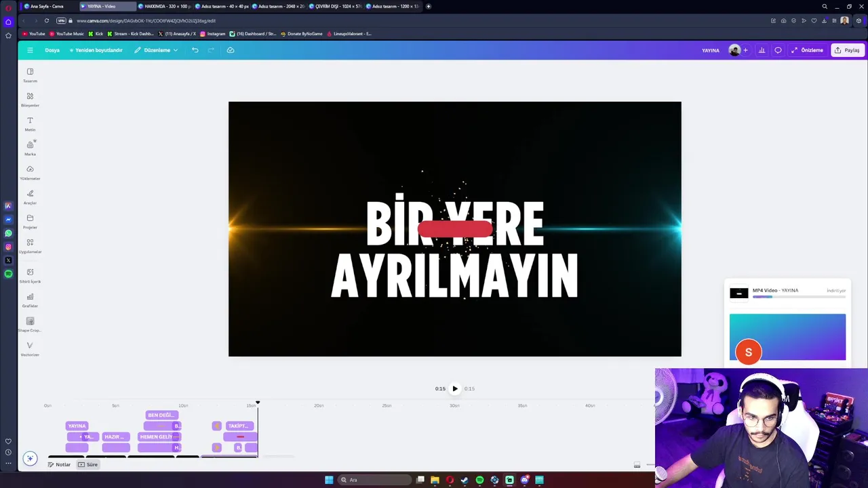Toggle the Notlar notes panel
Image resolution: width=868 pixels, height=488 pixels.
coord(59,464)
